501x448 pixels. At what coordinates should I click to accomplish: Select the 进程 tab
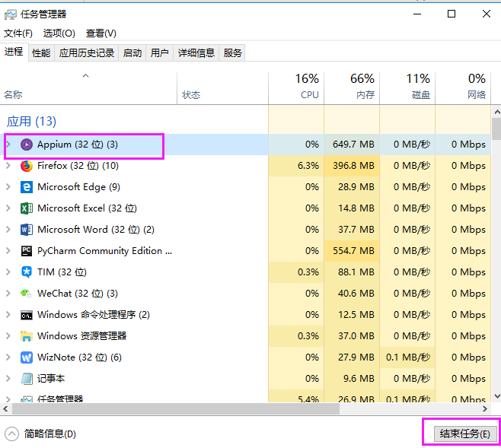[x=14, y=52]
